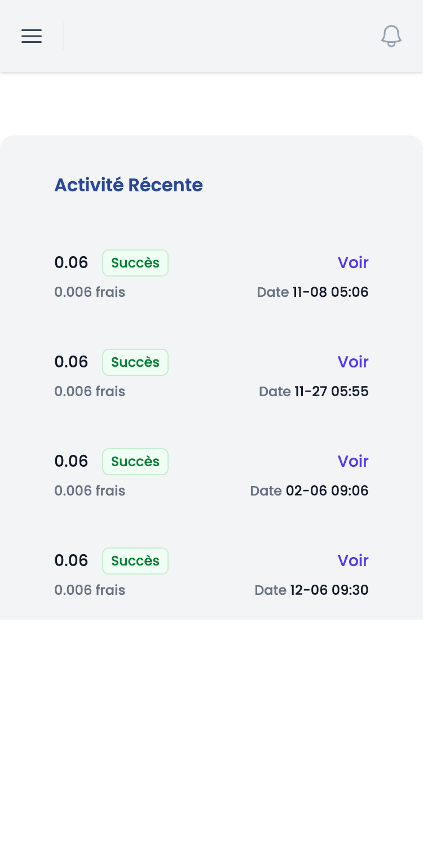Click 0.006 frais text in last transaction
Image resolution: width=423 pixels, height=868 pixels.
click(90, 590)
